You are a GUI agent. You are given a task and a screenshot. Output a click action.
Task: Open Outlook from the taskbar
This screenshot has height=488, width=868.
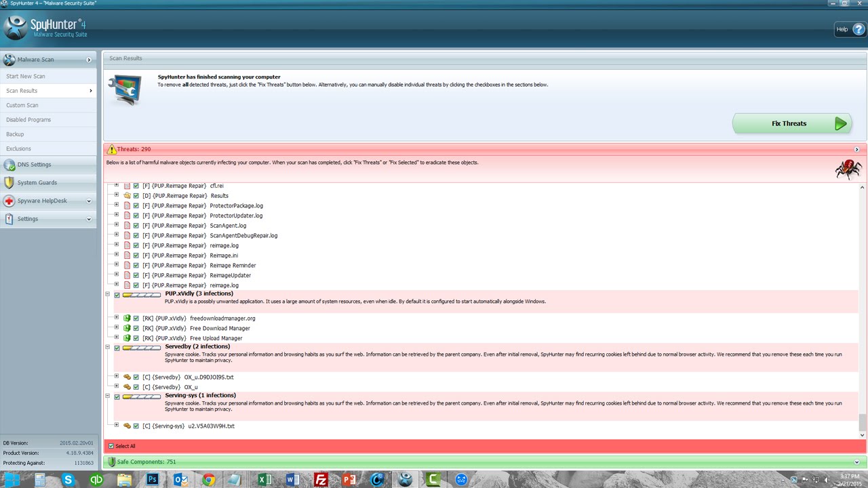pos(180,480)
